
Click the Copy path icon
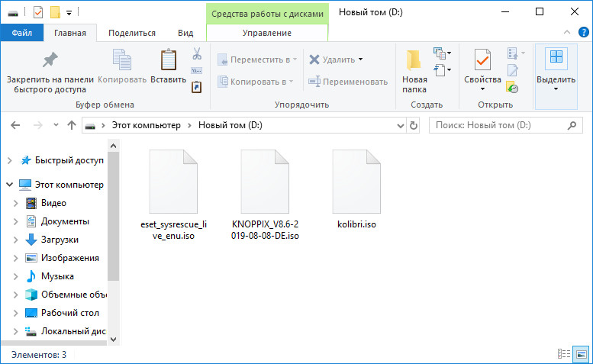pos(197,71)
